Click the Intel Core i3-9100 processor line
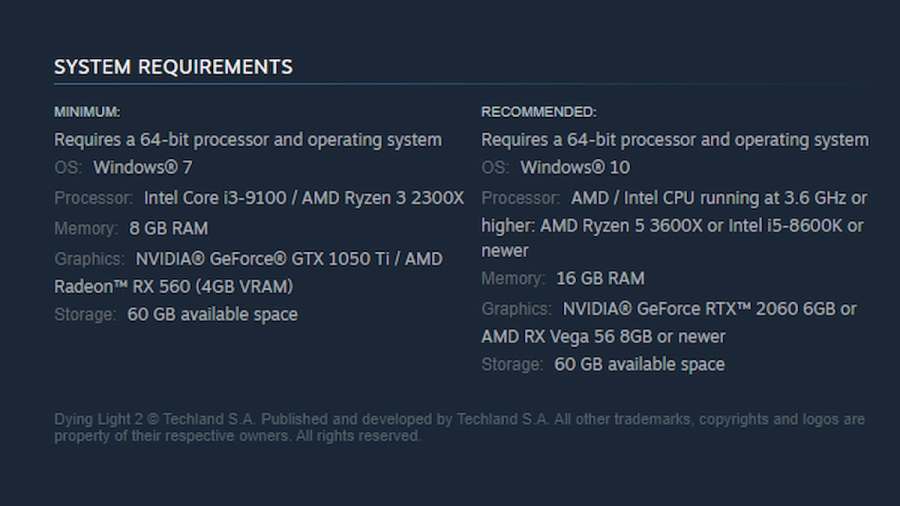This screenshot has height=506, width=900. click(x=259, y=198)
